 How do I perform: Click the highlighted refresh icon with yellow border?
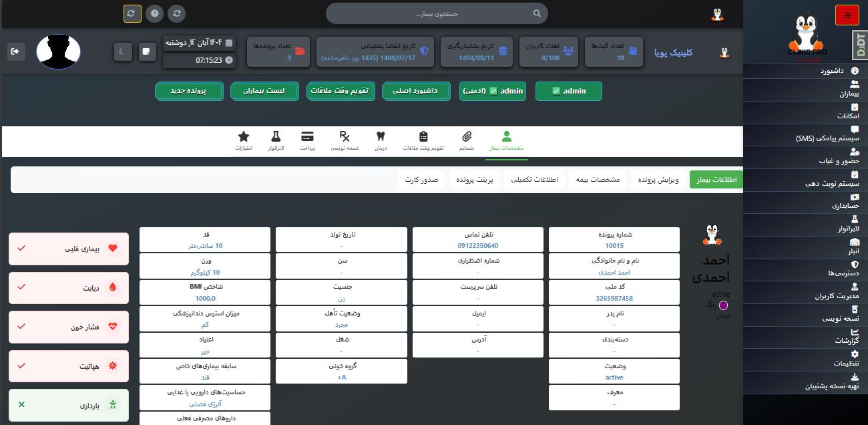tap(132, 13)
